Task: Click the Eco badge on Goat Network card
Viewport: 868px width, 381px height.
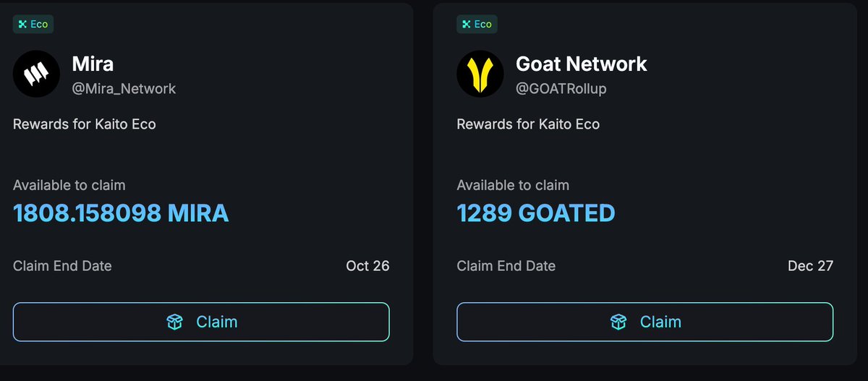Action: tap(476, 25)
